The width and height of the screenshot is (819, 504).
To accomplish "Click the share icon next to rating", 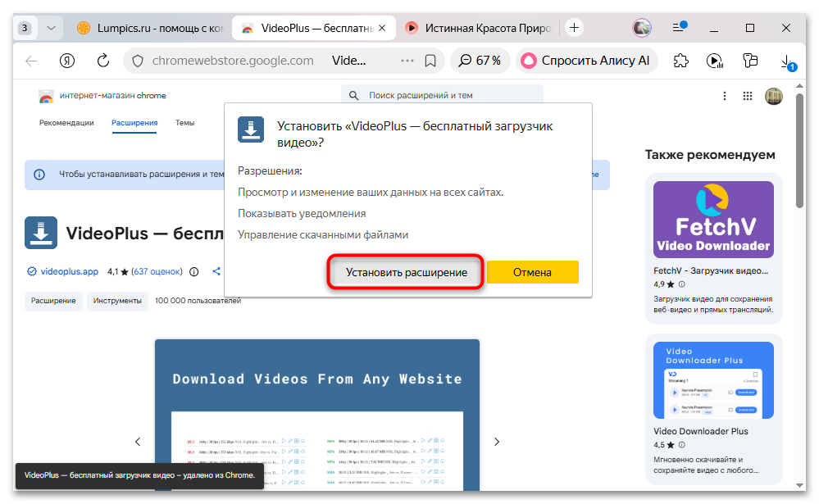I will [x=216, y=271].
